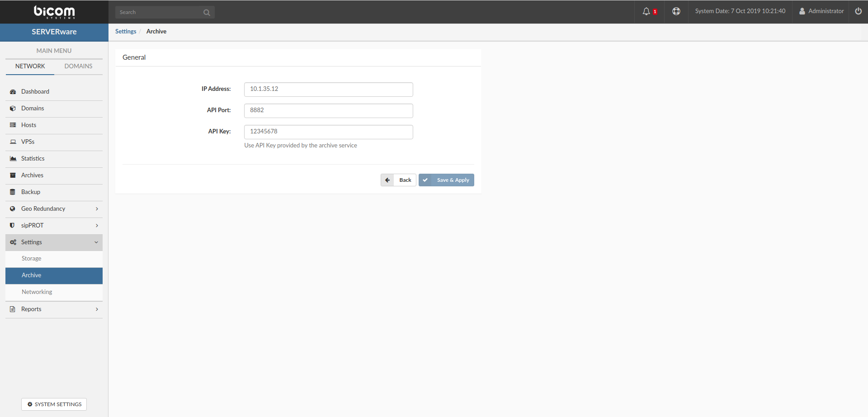Open the Archives icon in the menu

(13, 175)
